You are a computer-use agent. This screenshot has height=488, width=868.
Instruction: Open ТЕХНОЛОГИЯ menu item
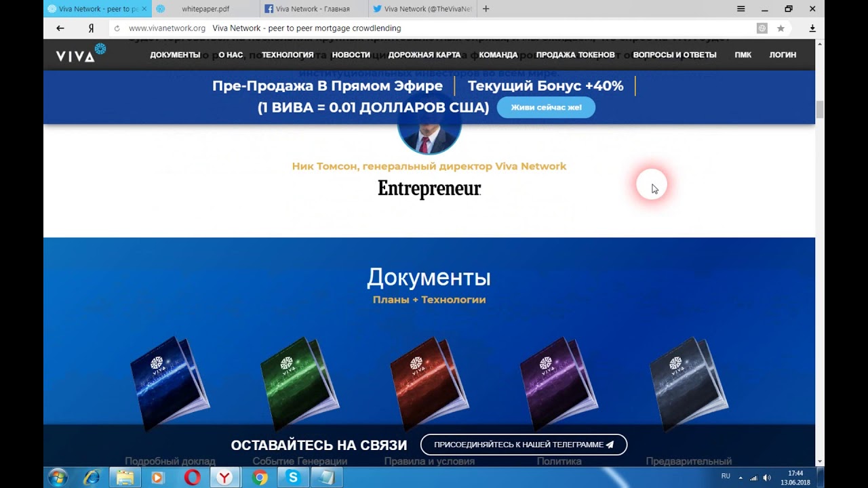pos(288,55)
